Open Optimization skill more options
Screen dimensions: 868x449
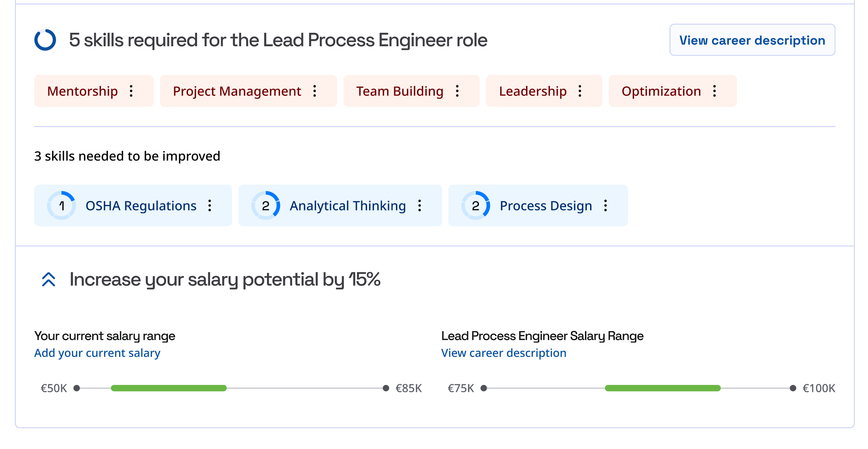(x=714, y=91)
